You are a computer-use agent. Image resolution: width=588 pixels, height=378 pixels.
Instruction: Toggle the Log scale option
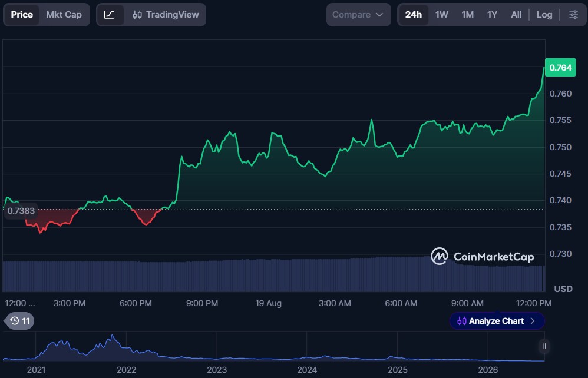coord(544,15)
